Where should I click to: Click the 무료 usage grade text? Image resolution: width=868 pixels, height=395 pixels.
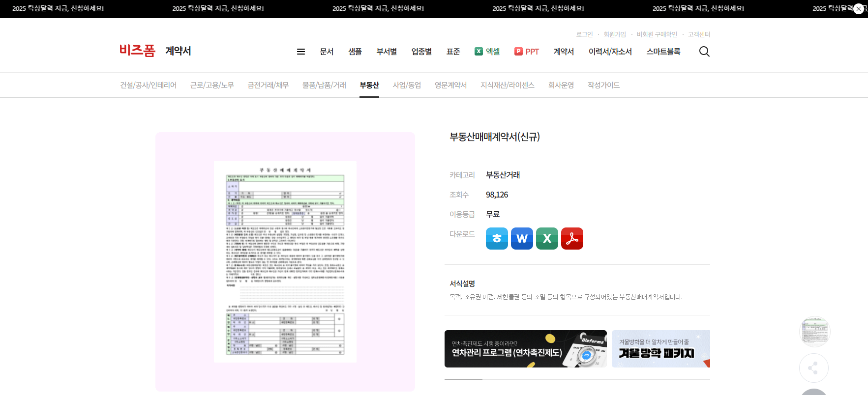coord(493,214)
